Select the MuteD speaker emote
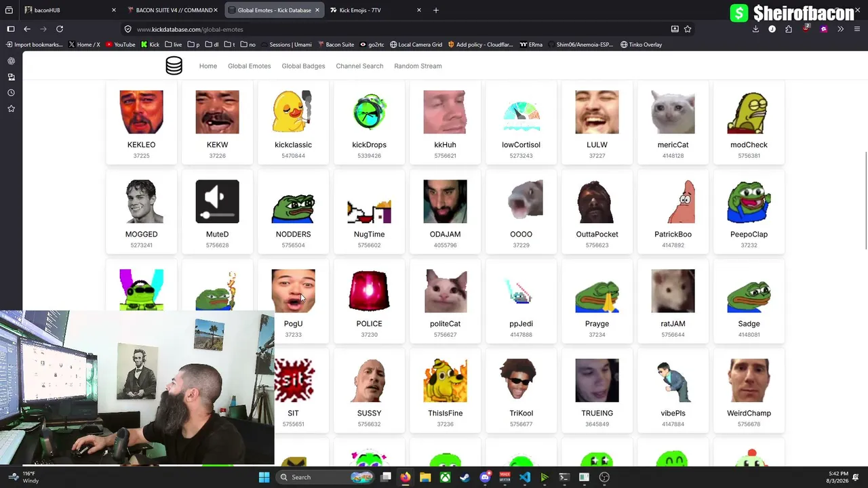This screenshot has height=488, width=868. point(217,201)
